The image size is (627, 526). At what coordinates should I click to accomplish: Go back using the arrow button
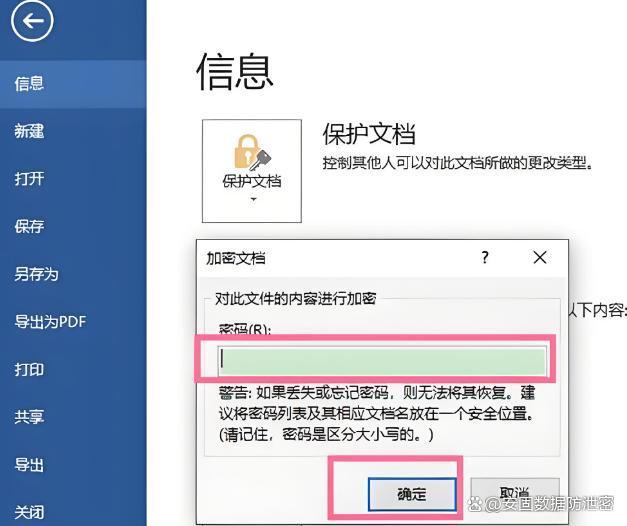click(32, 20)
